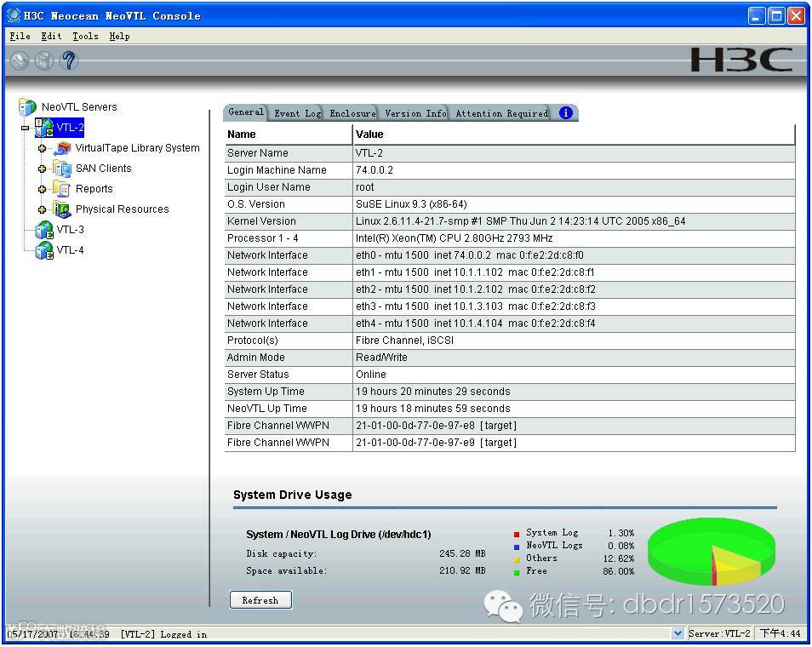
Task: Click the WWPN ending 97-e9 value
Action: 436,443
